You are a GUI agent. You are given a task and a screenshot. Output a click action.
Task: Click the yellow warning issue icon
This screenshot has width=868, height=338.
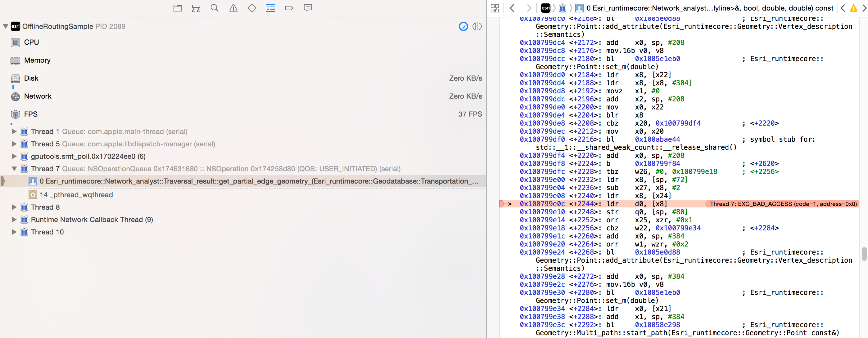(x=853, y=8)
